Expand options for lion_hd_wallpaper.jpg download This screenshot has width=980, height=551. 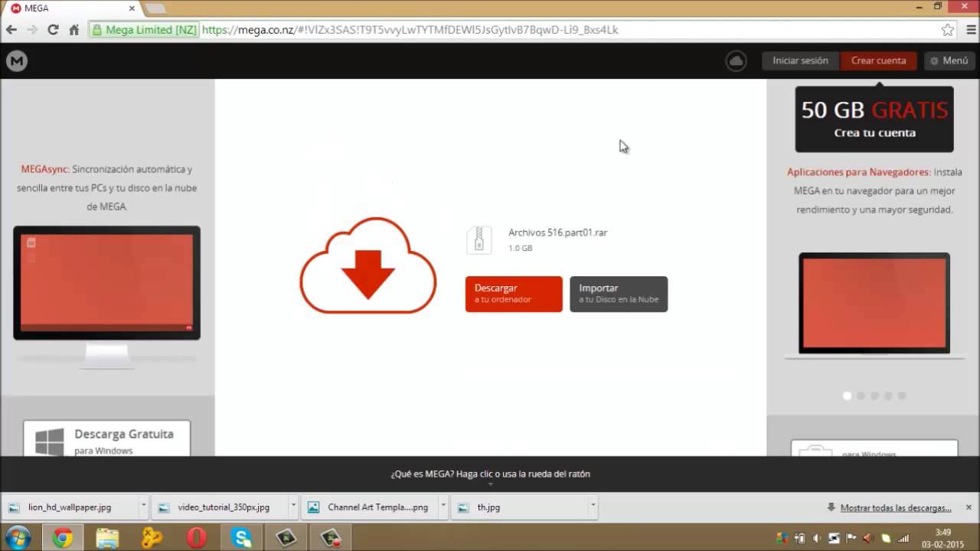(143, 507)
